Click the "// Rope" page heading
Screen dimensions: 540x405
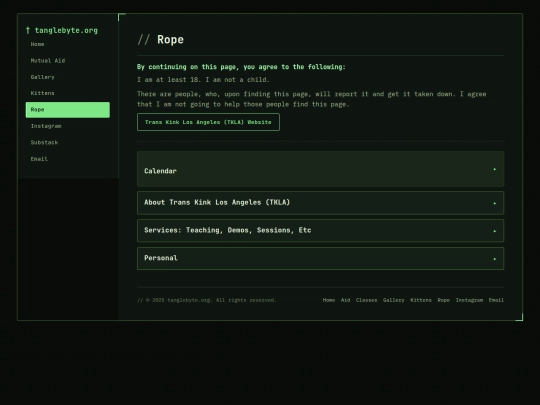tap(160, 40)
